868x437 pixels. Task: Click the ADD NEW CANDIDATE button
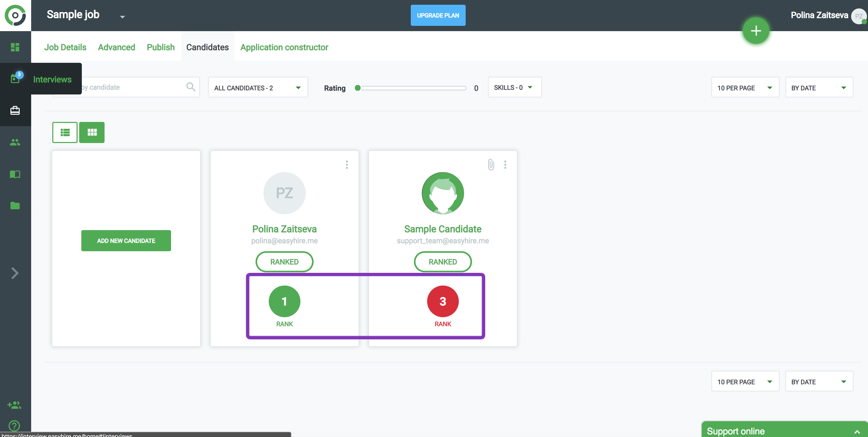[x=126, y=241]
